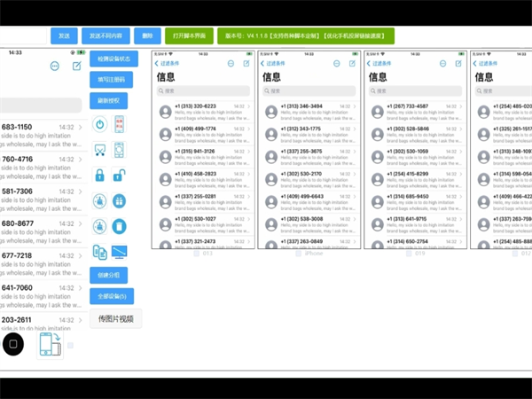Tap the circled ellipsis icon in large left phone

tap(55, 66)
